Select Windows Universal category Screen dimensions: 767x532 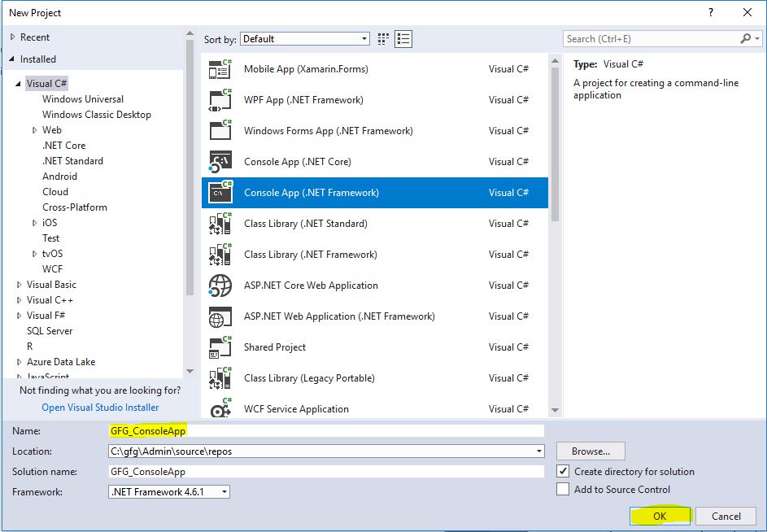click(x=83, y=99)
